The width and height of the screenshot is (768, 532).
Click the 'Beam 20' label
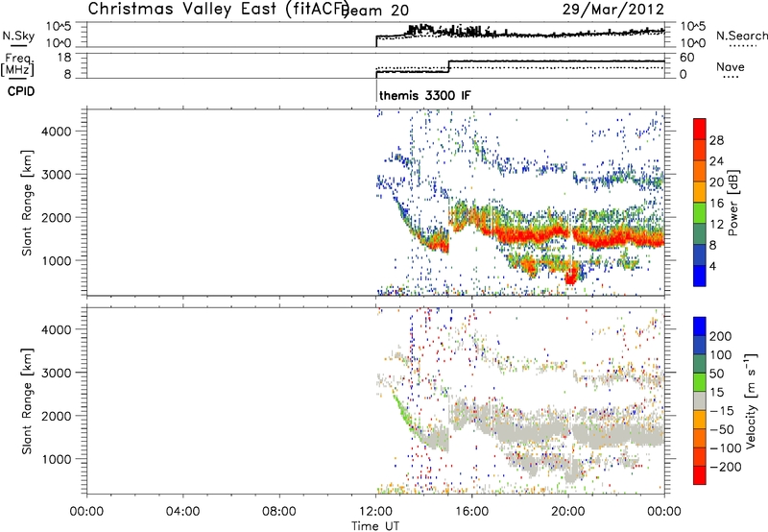376,11
